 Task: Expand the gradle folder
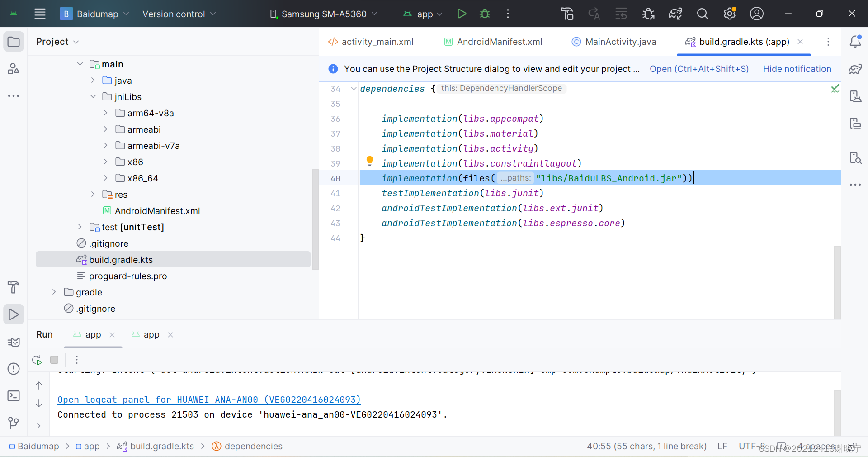54,292
